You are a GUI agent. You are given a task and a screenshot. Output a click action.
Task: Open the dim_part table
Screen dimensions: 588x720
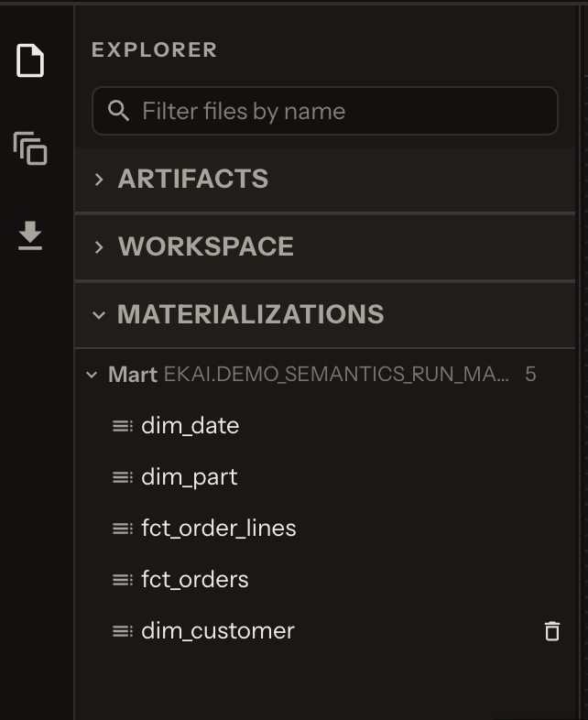coord(189,477)
